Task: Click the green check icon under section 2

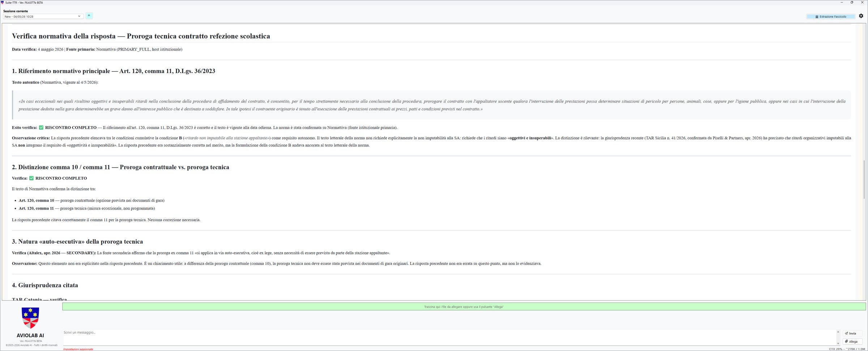Action: (31, 178)
